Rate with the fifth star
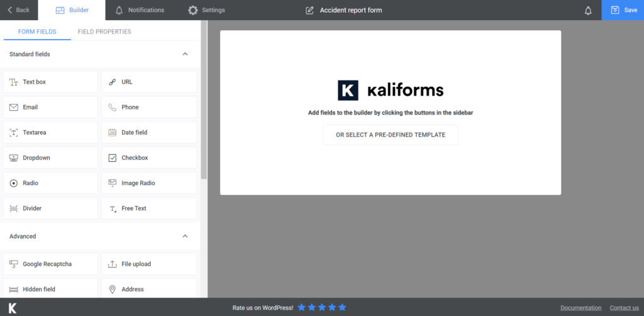This screenshot has width=644, height=316. pyautogui.click(x=342, y=307)
